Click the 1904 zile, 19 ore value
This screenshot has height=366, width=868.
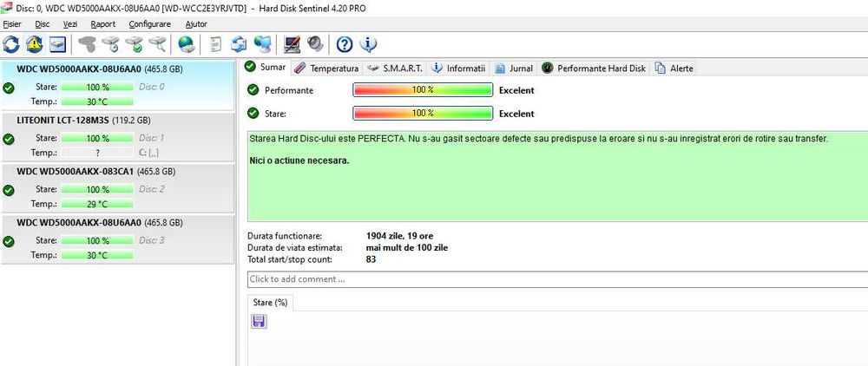(x=399, y=236)
